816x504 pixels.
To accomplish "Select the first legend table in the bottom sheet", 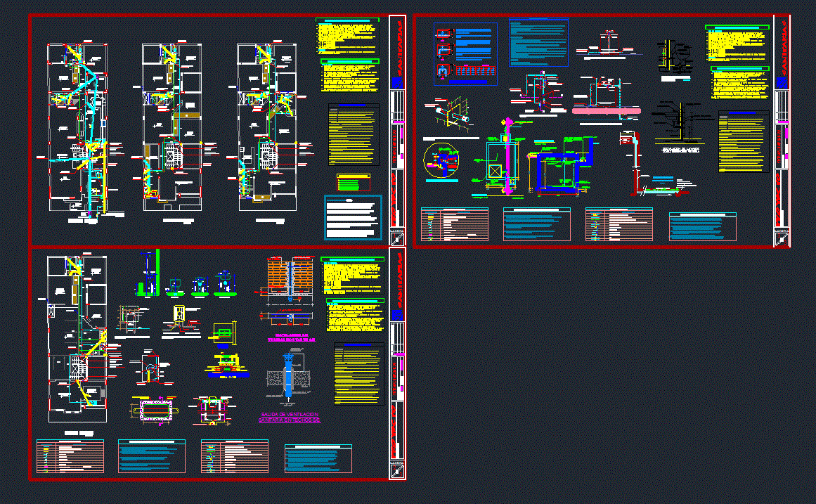I will [x=70, y=456].
